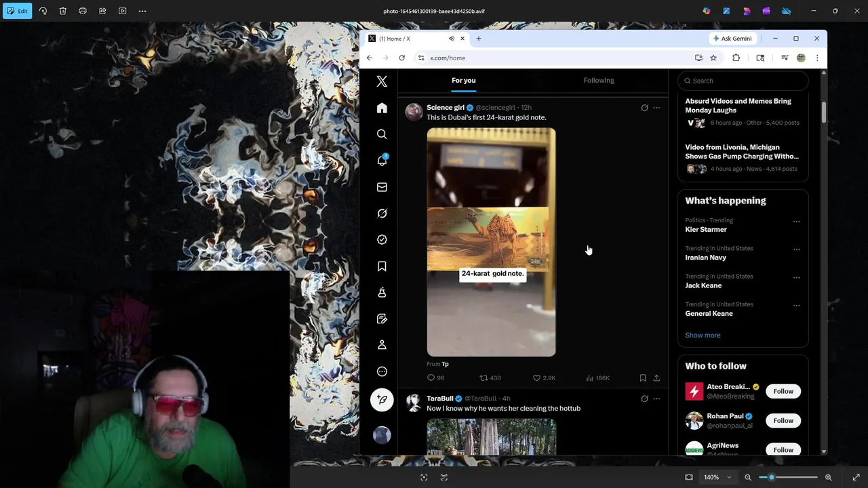Click the Ask Gemini button
The width and height of the screenshot is (868, 488).
(732, 39)
